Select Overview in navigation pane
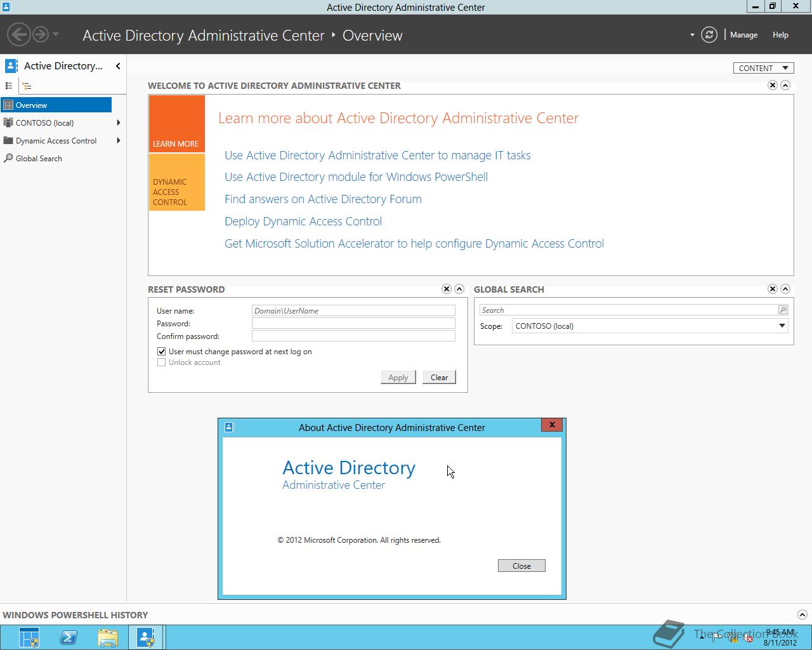The image size is (812, 650). [x=56, y=105]
